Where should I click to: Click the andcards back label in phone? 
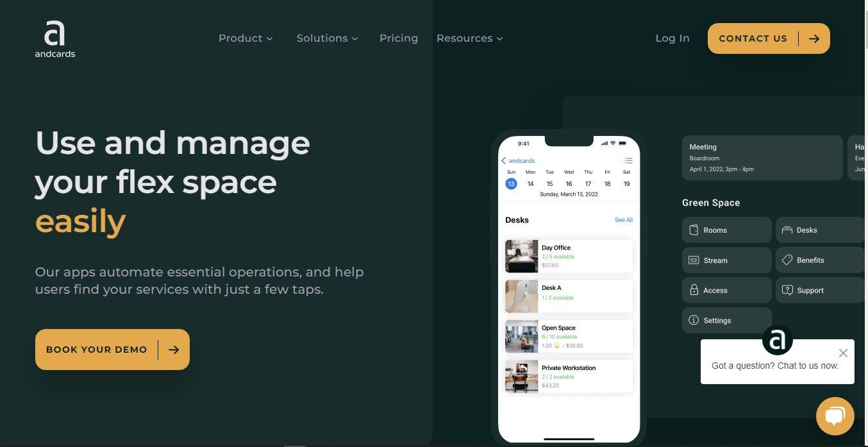point(522,161)
